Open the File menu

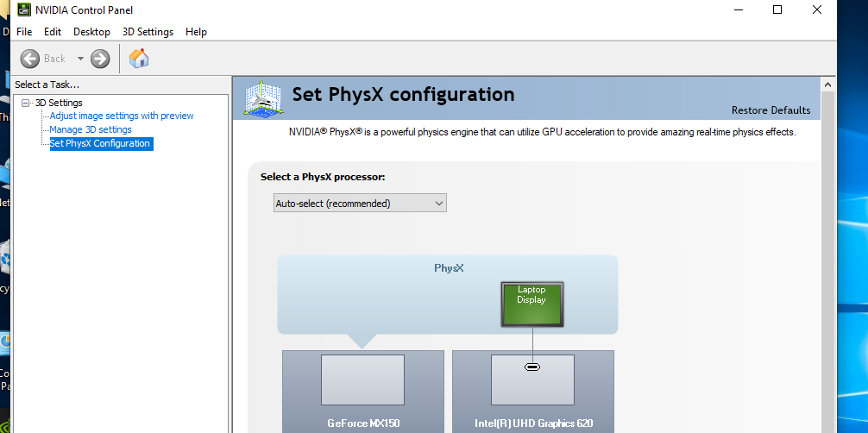[24, 32]
